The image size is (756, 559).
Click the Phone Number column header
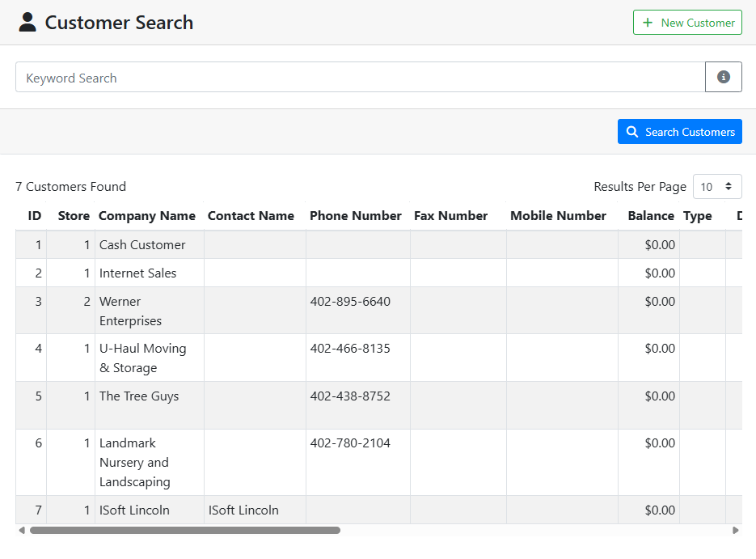click(355, 216)
